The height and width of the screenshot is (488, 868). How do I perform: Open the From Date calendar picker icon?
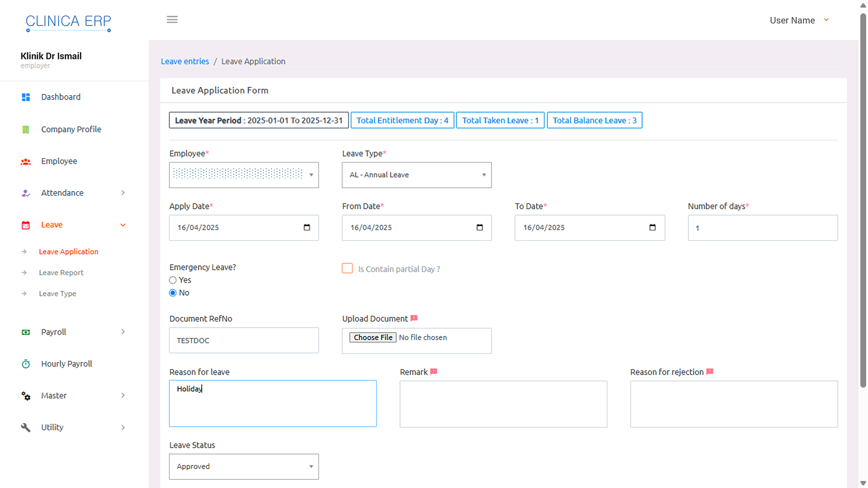click(x=480, y=228)
